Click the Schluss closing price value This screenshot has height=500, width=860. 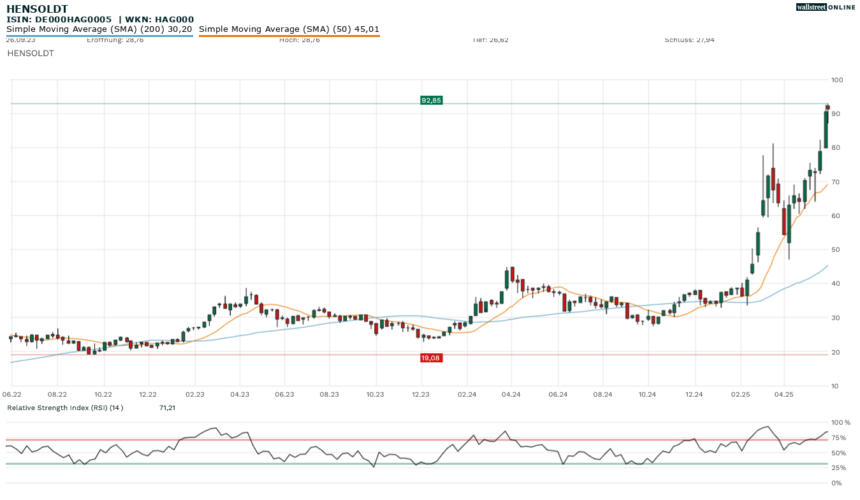coord(682,40)
